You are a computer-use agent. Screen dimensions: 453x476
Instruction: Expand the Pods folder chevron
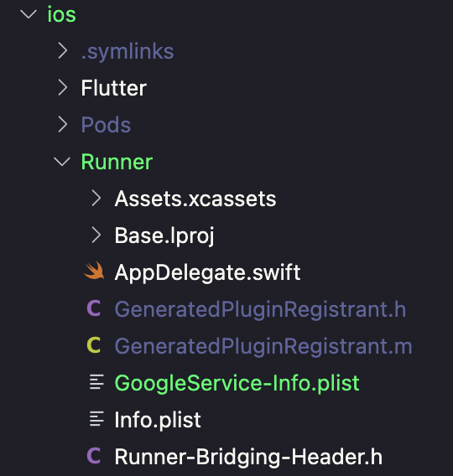[x=63, y=124]
